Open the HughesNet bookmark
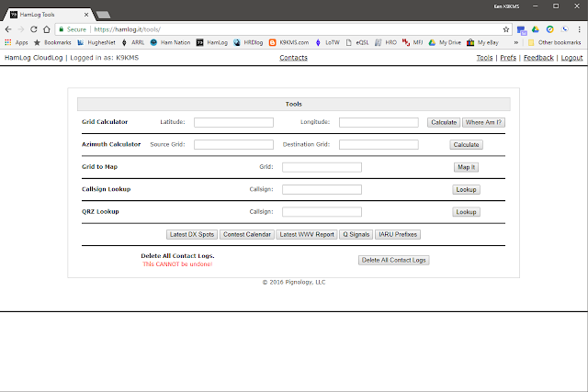 [x=96, y=43]
